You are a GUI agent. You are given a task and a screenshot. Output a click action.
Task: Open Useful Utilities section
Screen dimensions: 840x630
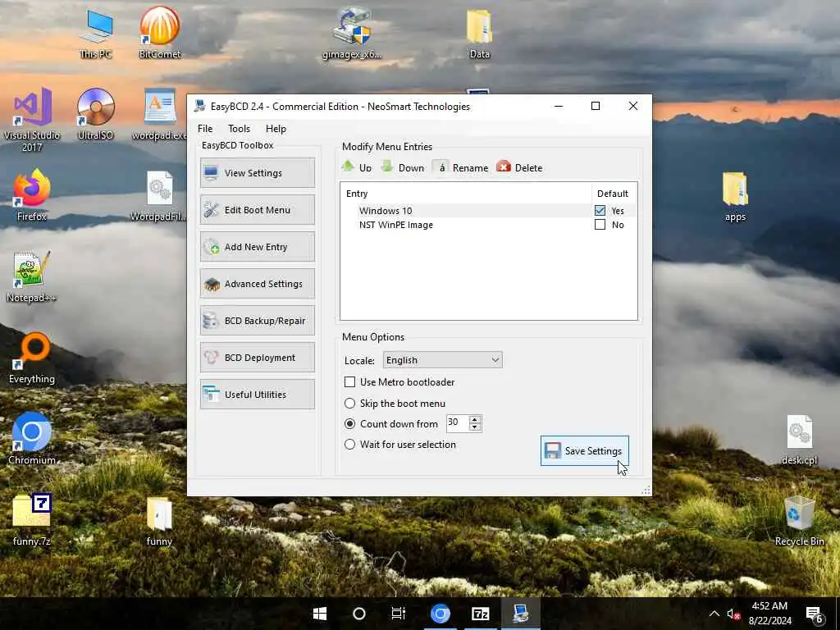[x=257, y=395]
